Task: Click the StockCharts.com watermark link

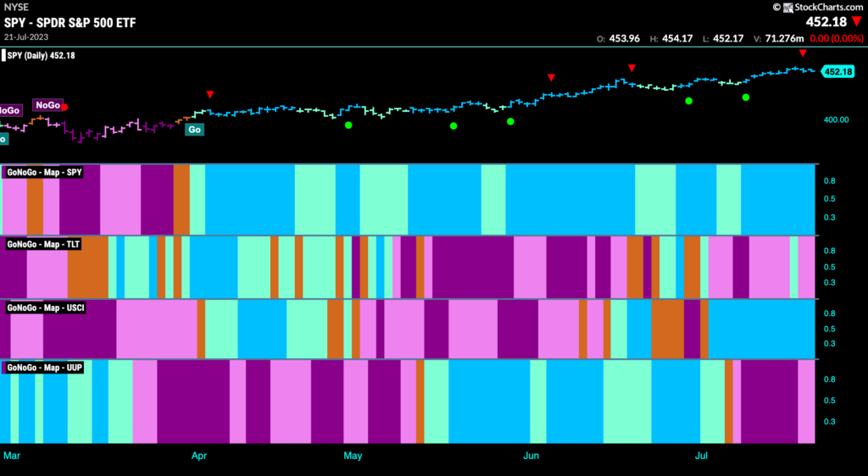Action: [829, 7]
